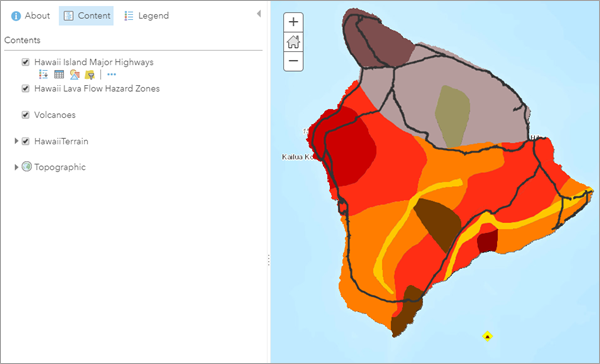Switch to the About tab
The height and width of the screenshot is (364, 600).
point(31,16)
